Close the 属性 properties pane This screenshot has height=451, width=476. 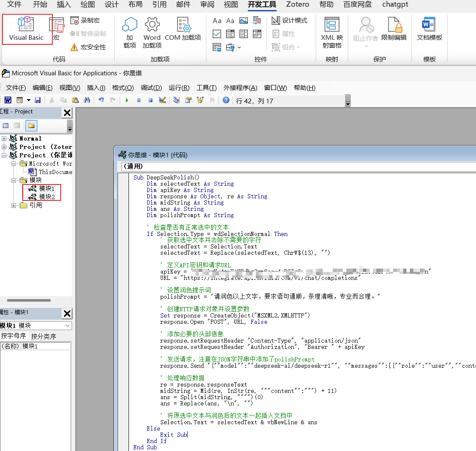click(x=67, y=313)
